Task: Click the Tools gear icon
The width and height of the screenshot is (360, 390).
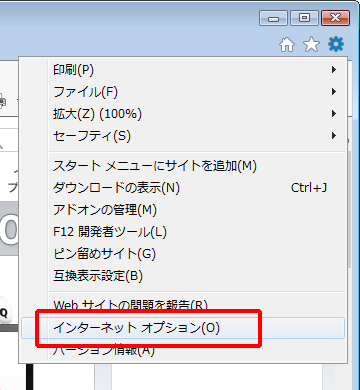Action: (336, 44)
